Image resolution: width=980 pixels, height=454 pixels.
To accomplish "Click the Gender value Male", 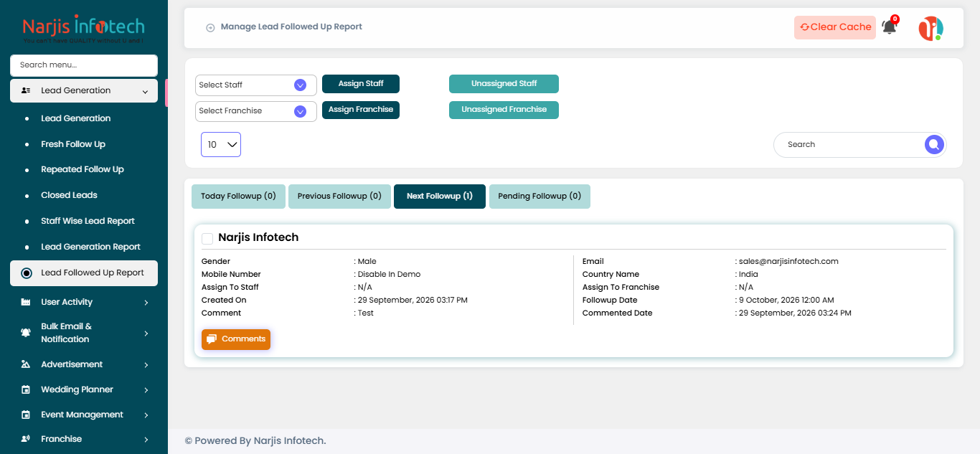I will pyautogui.click(x=367, y=262).
